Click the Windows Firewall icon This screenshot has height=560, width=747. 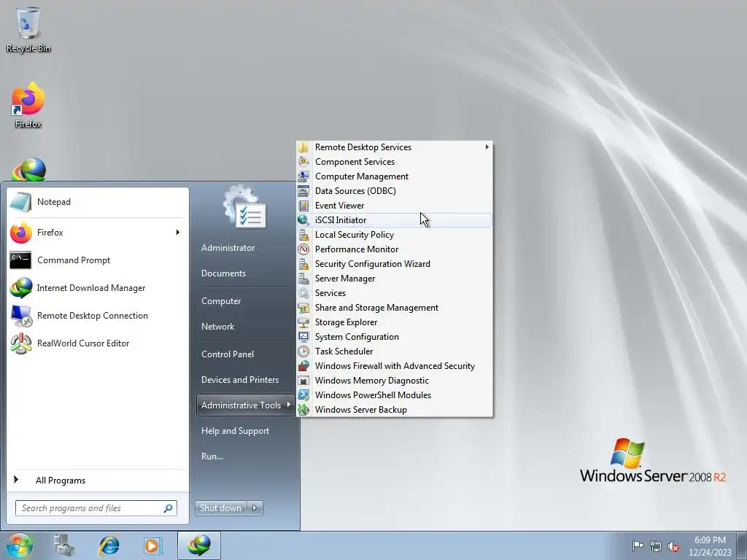pyautogui.click(x=303, y=366)
